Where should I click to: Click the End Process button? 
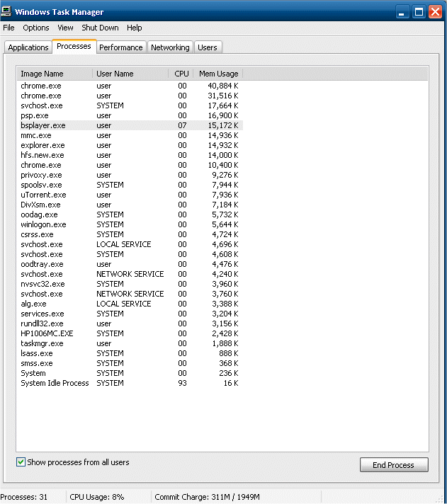pyautogui.click(x=394, y=465)
